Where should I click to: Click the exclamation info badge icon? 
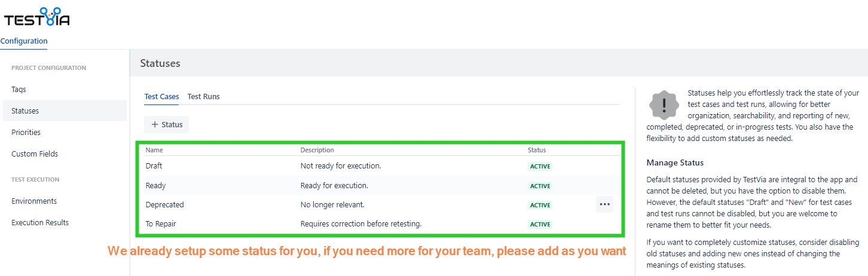click(664, 106)
